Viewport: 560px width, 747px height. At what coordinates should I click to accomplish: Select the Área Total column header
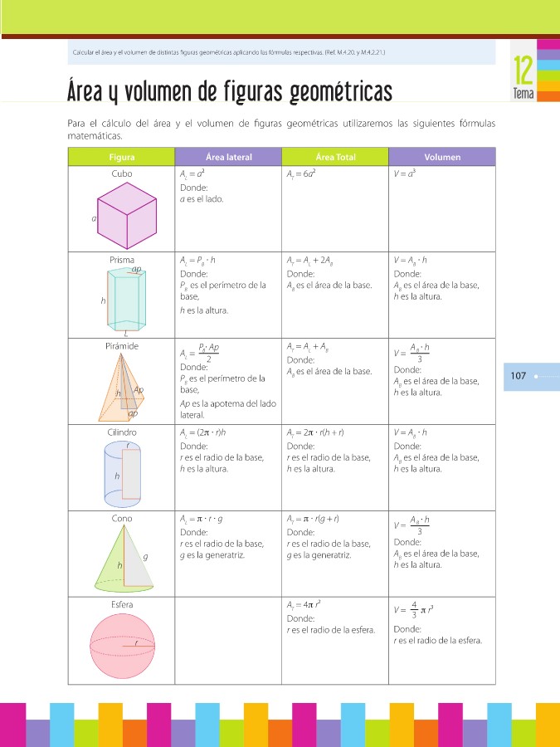point(335,157)
